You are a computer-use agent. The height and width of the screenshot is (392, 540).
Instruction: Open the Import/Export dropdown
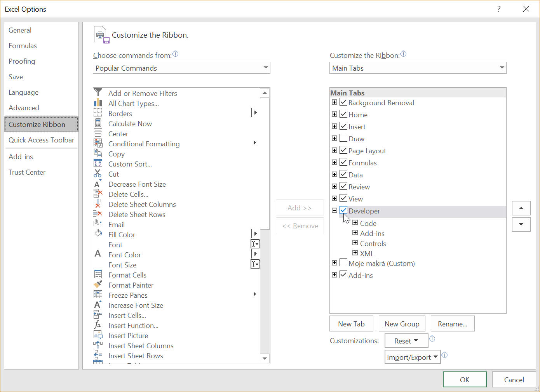click(x=413, y=357)
